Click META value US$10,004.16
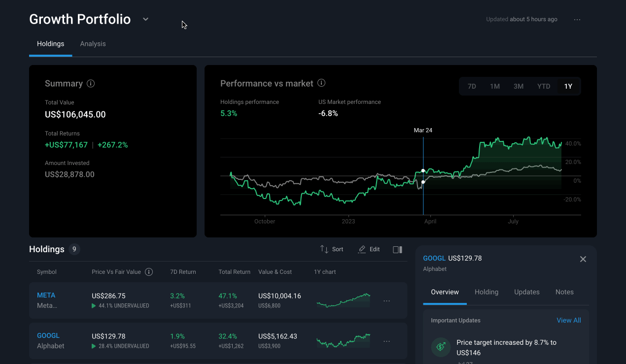 (279, 296)
